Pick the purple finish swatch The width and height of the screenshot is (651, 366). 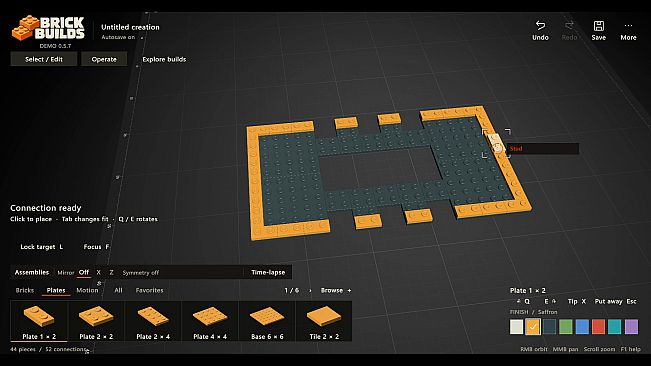coord(631,327)
